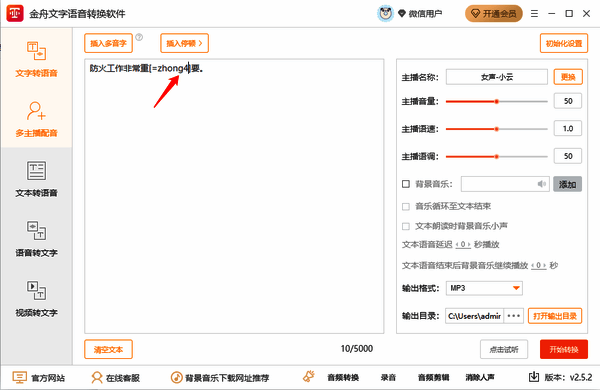Open the help question mark icon
This screenshot has height=390, width=600.
pyautogui.click(x=139, y=37)
